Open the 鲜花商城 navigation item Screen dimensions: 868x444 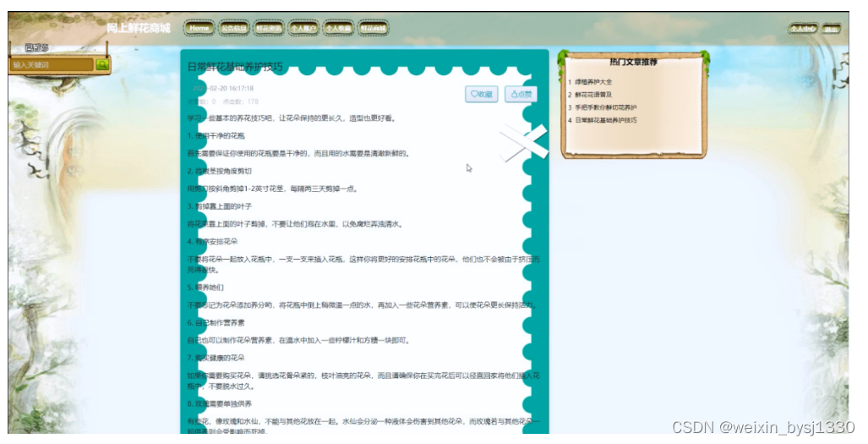pos(373,28)
